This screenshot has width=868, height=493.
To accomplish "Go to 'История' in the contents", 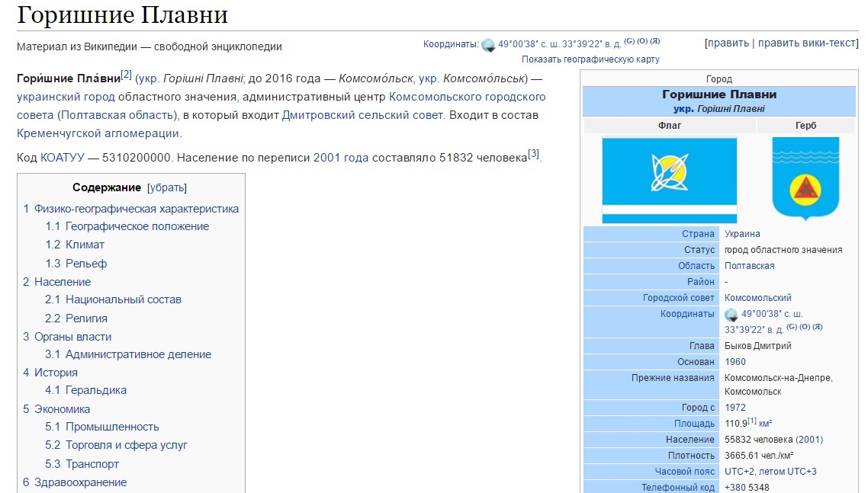I will 56,373.
